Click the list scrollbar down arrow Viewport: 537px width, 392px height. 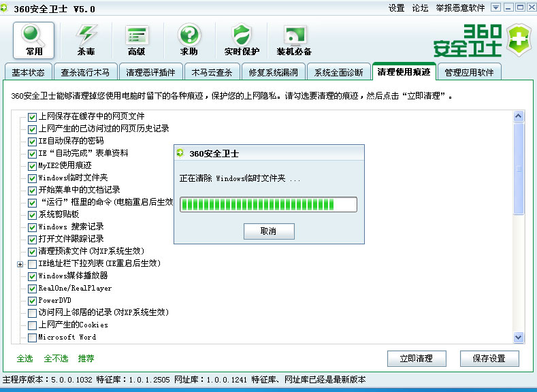click(519, 338)
